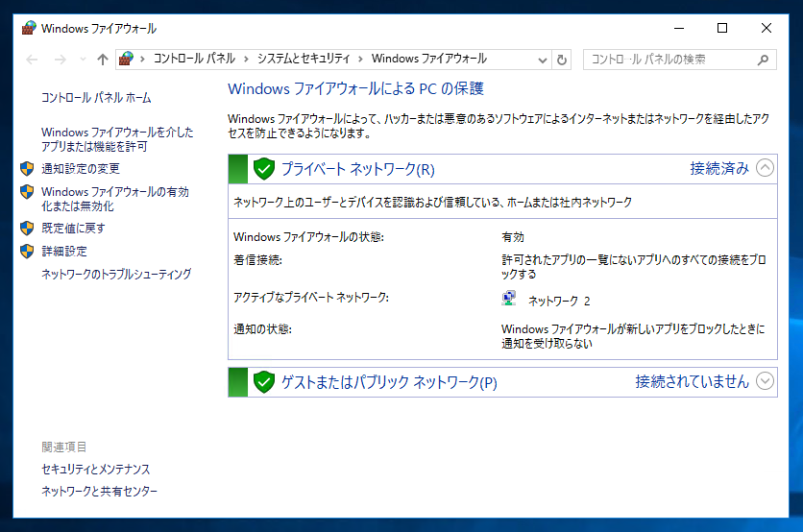803x532 pixels.
Task: Open コントロール パネル breadcrumb
Action: [x=194, y=59]
